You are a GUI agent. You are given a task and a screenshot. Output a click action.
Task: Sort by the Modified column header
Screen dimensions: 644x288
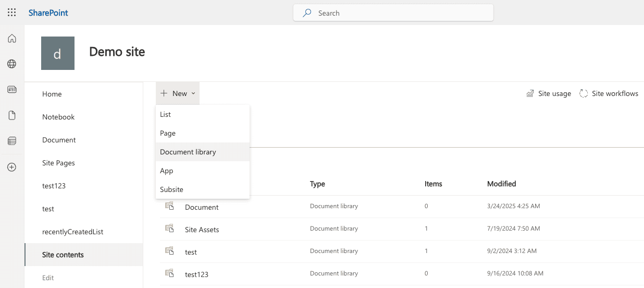pos(502,184)
